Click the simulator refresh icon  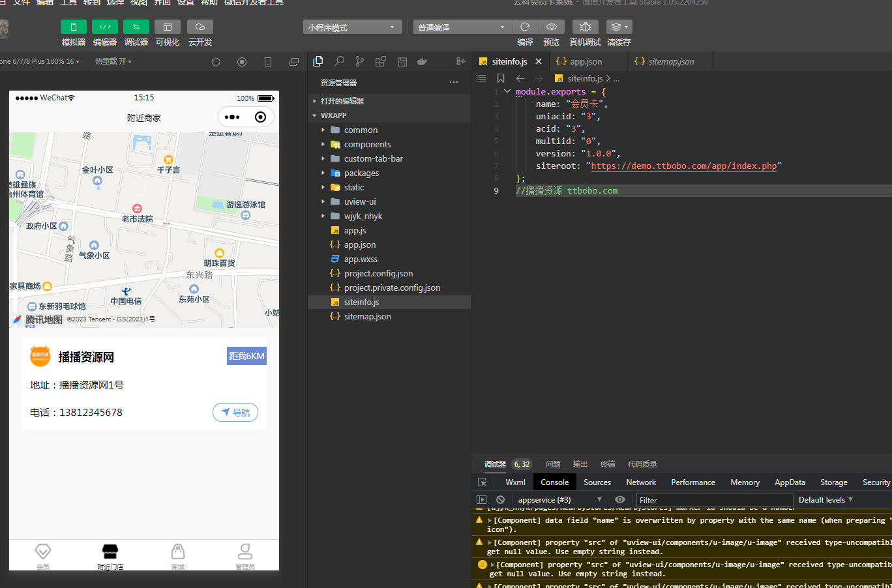click(x=216, y=62)
